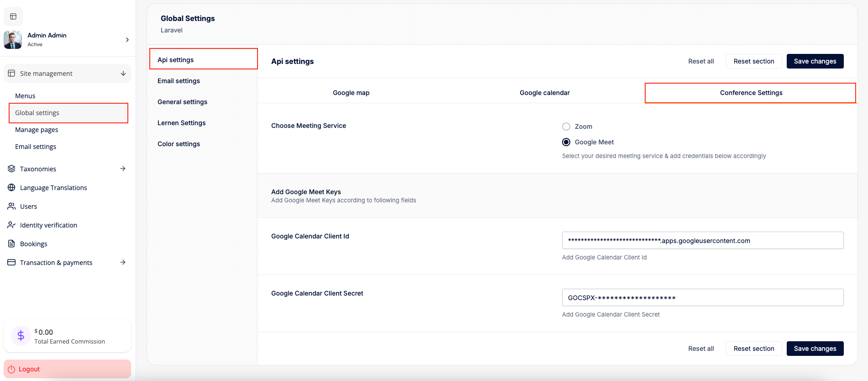Select the Zoom meeting service radio
The height and width of the screenshot is (381, 868).
click(566, 127)
